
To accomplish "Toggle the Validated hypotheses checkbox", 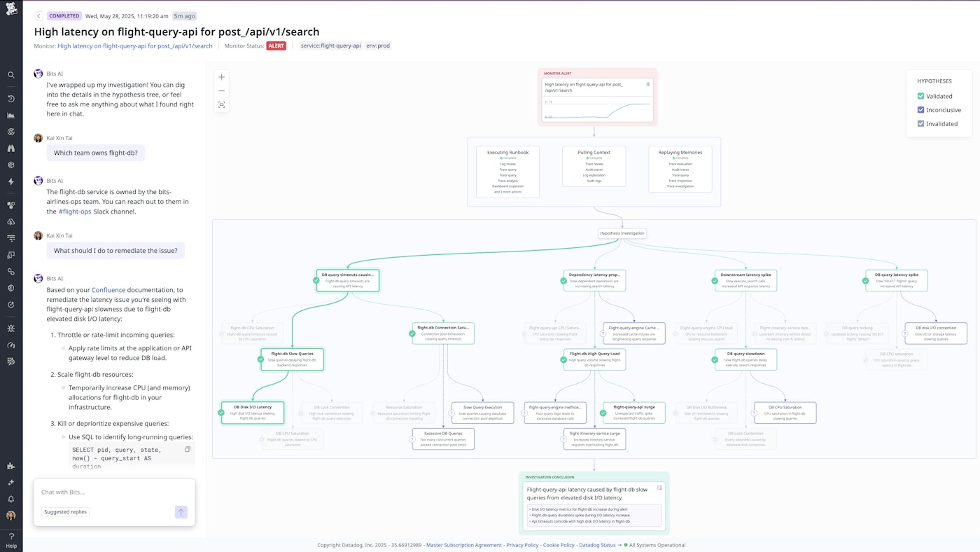I will (921, 96).
